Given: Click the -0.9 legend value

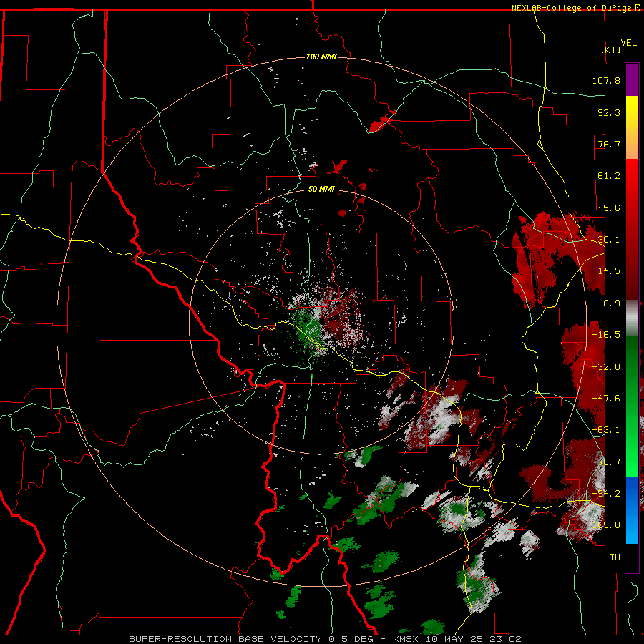Looking at the screenshot, I should (609, 303).
